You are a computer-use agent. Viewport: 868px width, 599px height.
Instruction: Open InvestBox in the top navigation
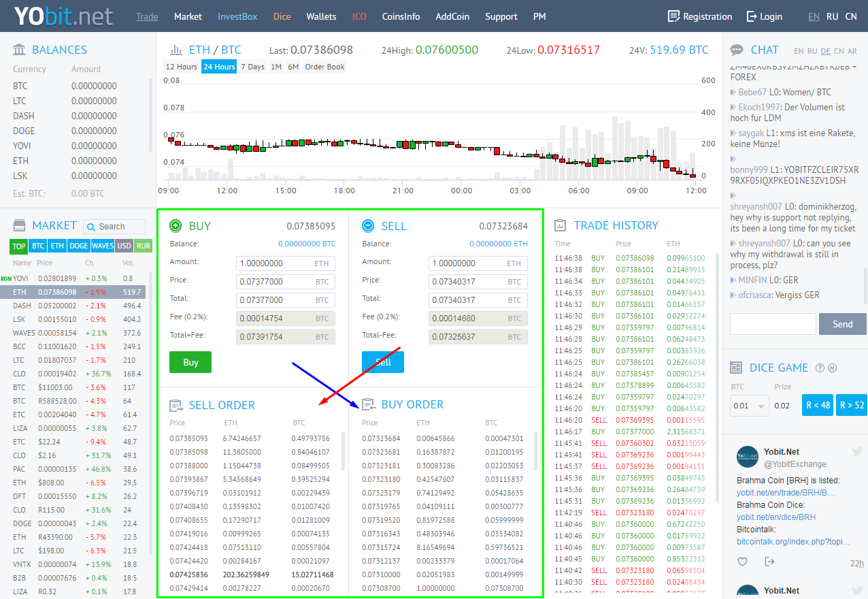click(237, 16)
